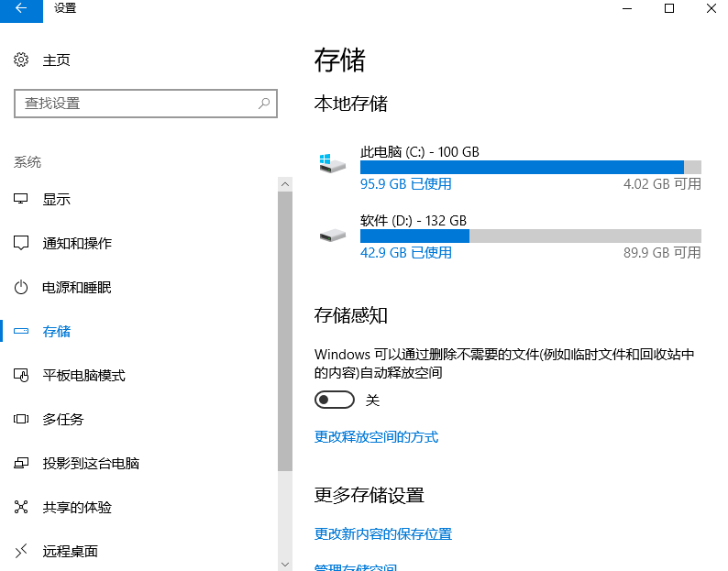Click the 通知和操作 speech bubble icon
728x571 pixels.
[21, 243]
